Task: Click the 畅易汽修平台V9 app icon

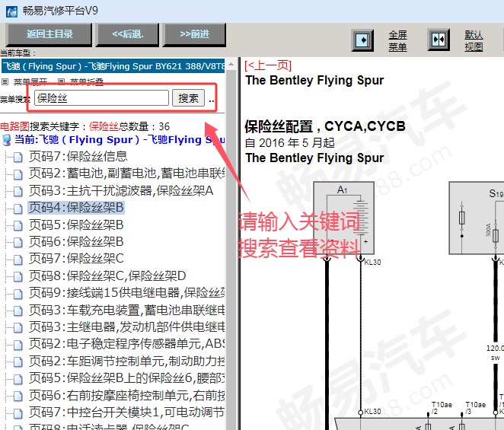Action: 11,11
